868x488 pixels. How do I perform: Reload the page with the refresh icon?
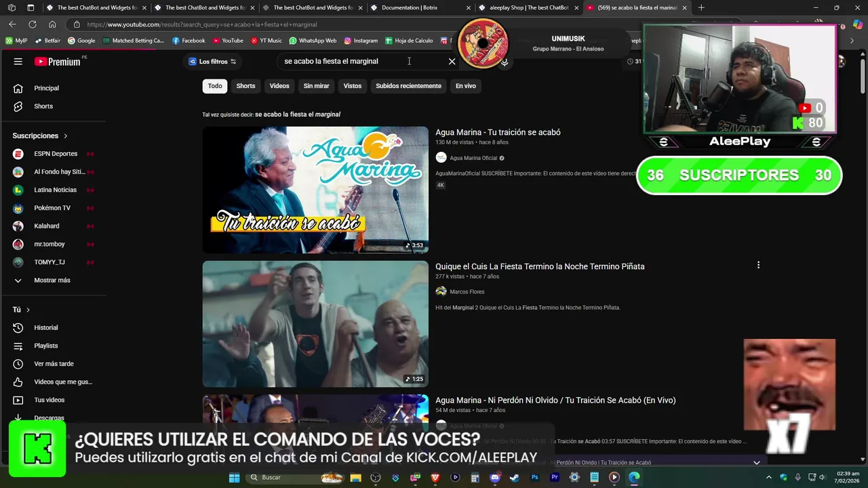click(x=32, y=24)
